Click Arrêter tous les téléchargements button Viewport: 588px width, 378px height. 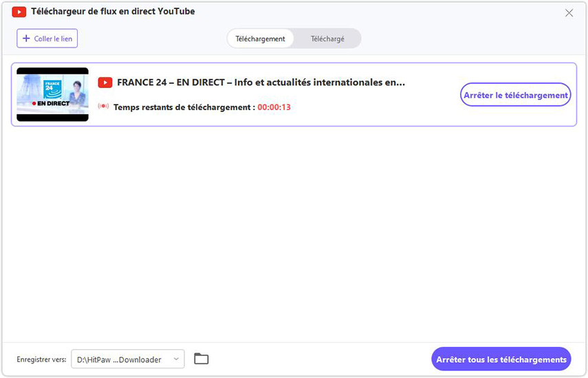[501, 359]
